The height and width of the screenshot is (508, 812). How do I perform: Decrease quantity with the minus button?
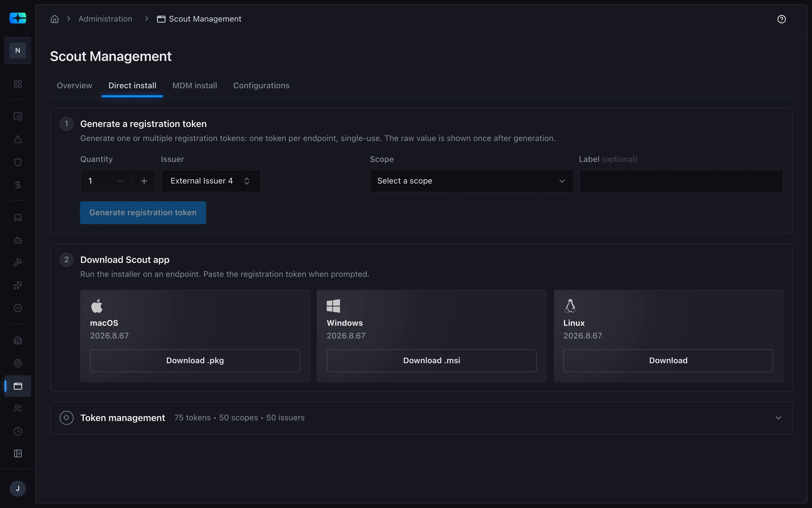121,181
